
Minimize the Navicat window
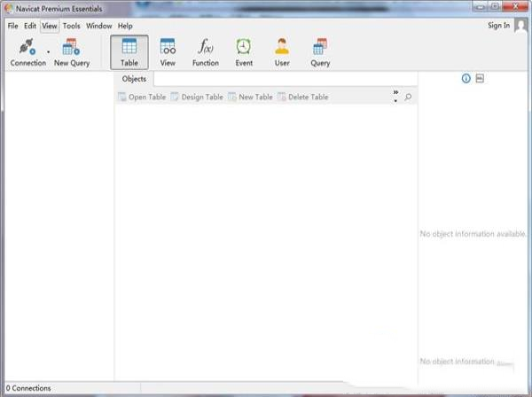pos(480,7)
